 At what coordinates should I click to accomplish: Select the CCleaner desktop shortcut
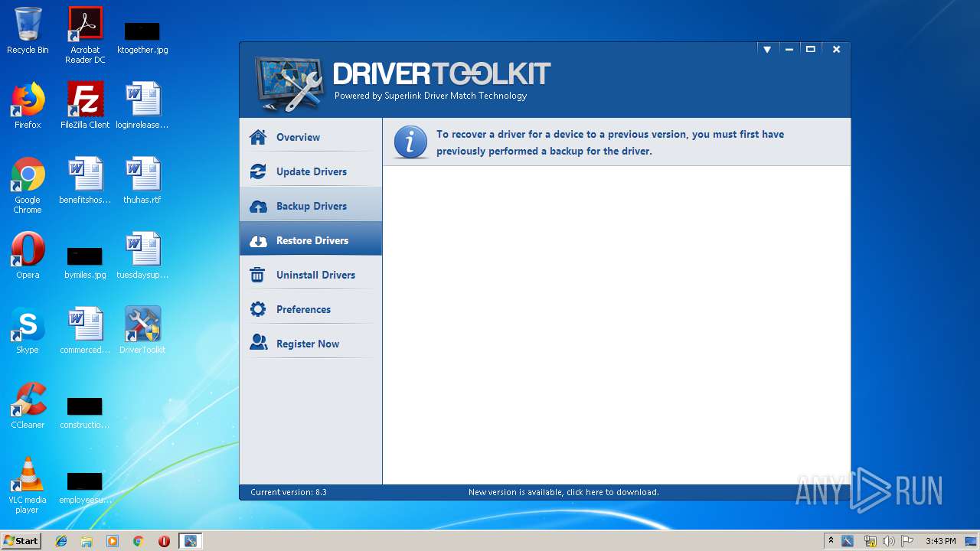[28, 406]
